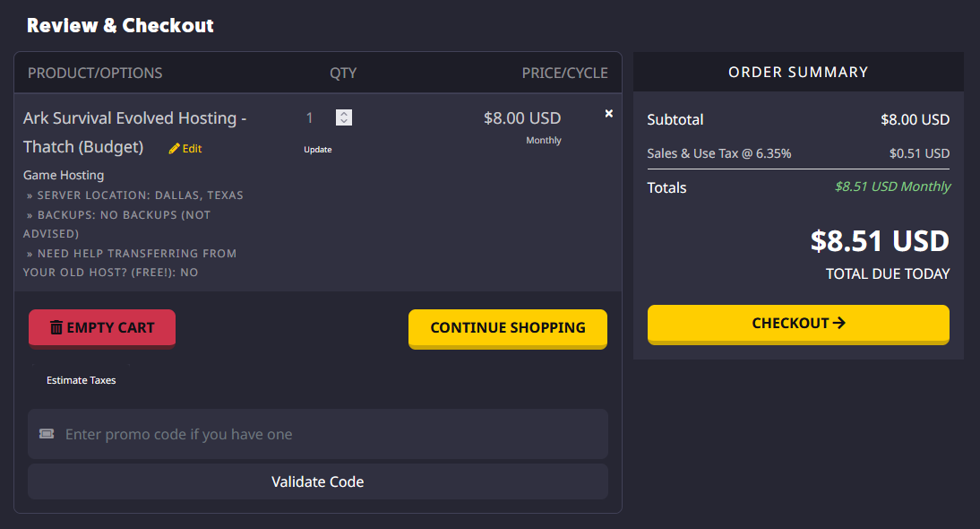Click the Ark Survival Evolved Hosting product name

pyautogui.click(x=134, y=118)
